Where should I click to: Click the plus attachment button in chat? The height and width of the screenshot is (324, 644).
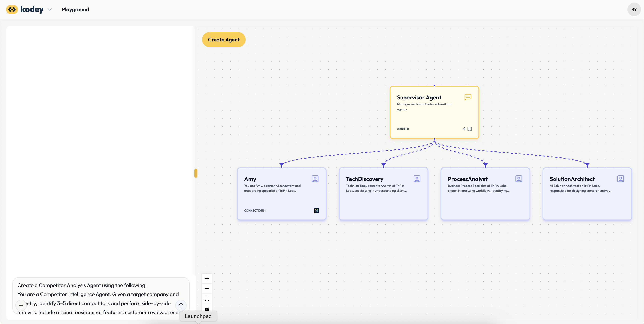(x=21, y=306)
